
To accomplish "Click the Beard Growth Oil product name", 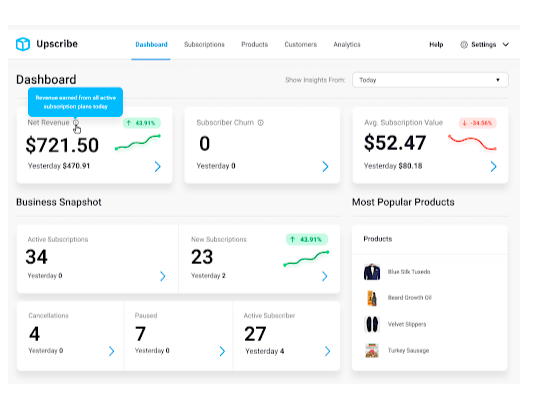I will pyautogui.click(x=410, y=297).
